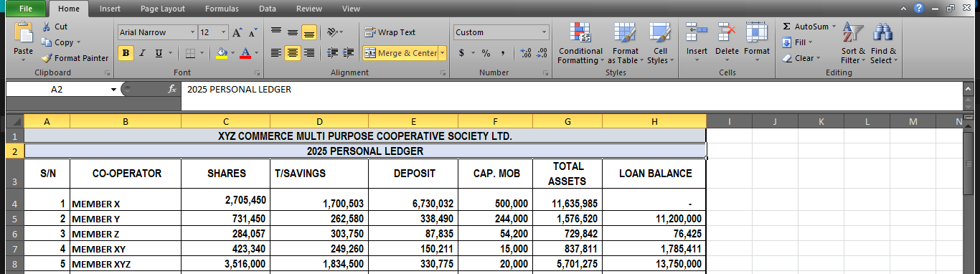Select the Orientation text-angle icon
980x274 pixels.
pyautogui.click(x=332, y=32)
